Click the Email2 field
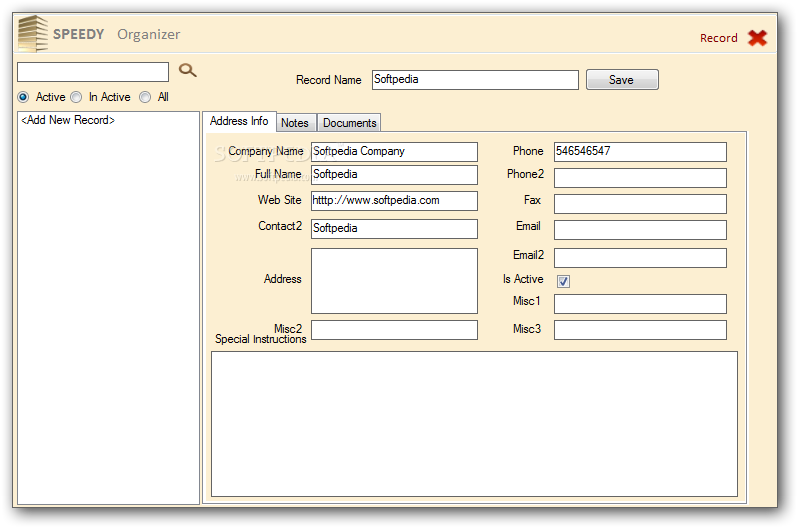798x528 pixels. coord(640,258)
